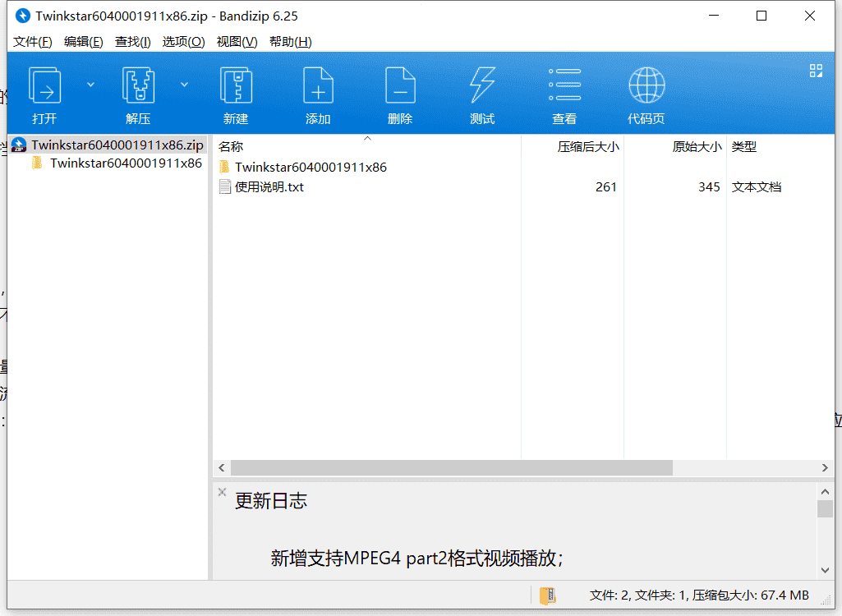Select Twinkstar6040001911x86.zip root in the tree
Image resolution: width=842 pixels, height=616 pixels.
108,145
